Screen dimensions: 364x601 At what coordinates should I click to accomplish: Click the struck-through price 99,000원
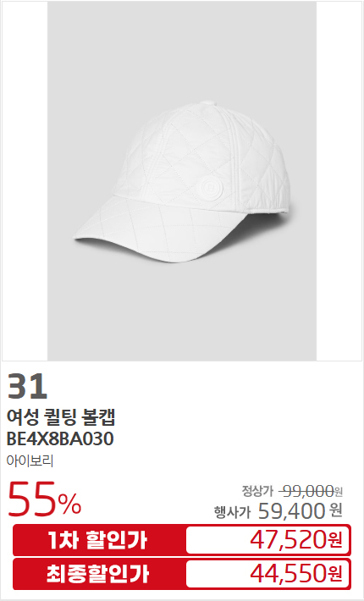pyautogui.click(x=311, y=491)
